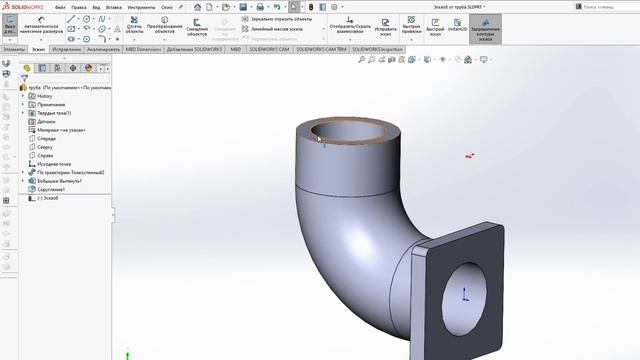Select the Slot sketch tool

[71, 39]
